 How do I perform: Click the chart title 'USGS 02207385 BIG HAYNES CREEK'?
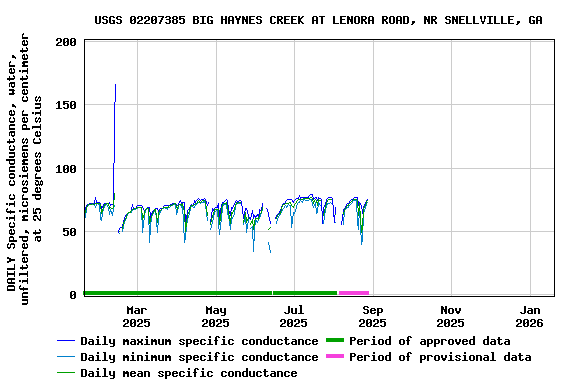click(x=199, y=20)
